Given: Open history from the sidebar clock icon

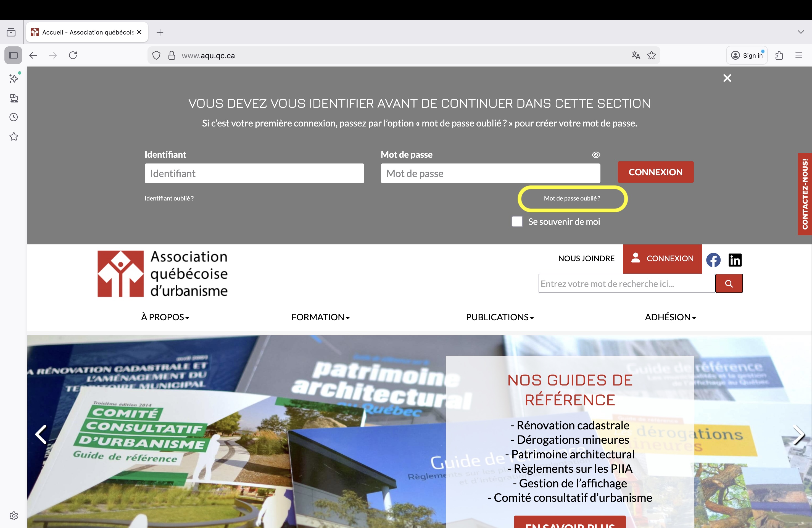Looking at the screenshot, I should pyautogui.click(x=14, y=117).
